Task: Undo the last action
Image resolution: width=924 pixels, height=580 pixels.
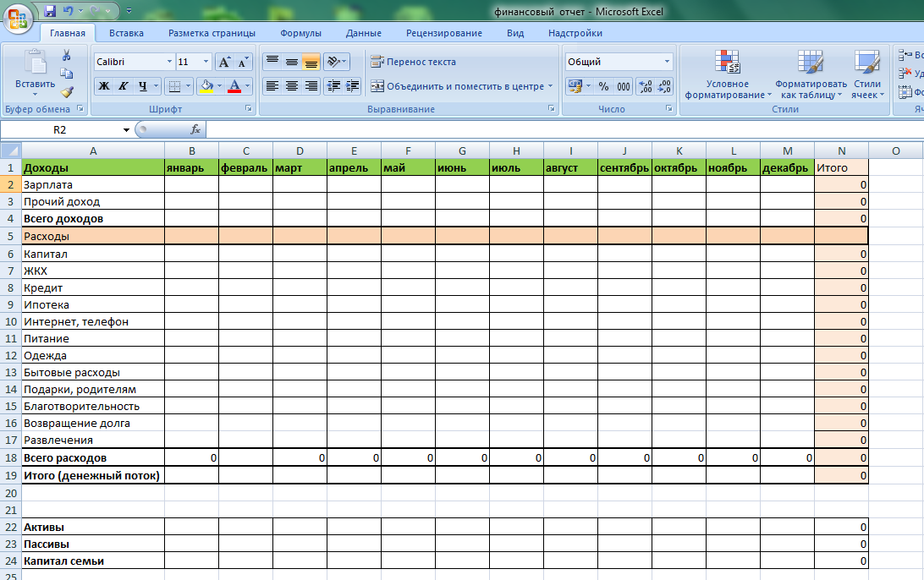Action: coord(69,11)
